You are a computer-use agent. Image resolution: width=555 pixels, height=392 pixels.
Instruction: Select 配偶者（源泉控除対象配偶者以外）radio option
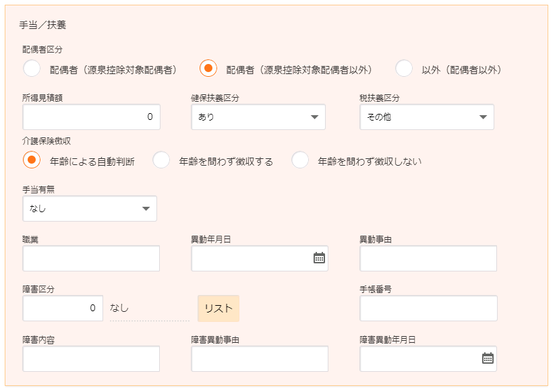pos(208,69)
